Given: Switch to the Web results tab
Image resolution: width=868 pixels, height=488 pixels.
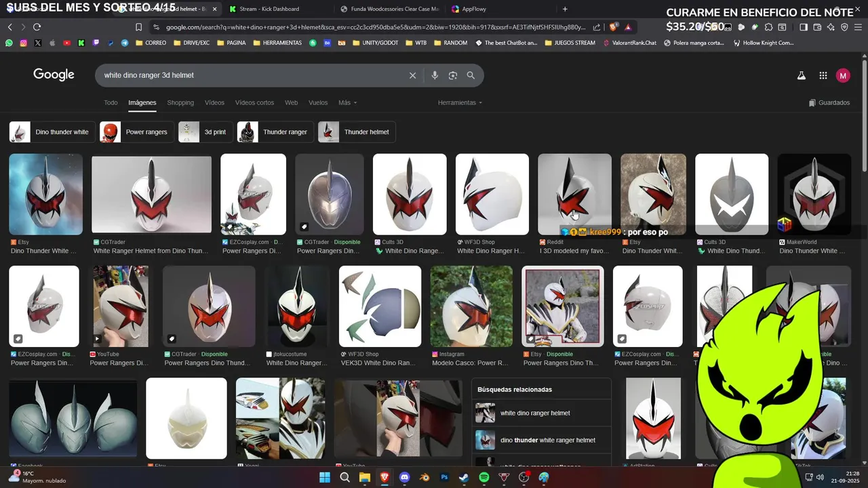Looking at the screenshot, I should [291, 103].
